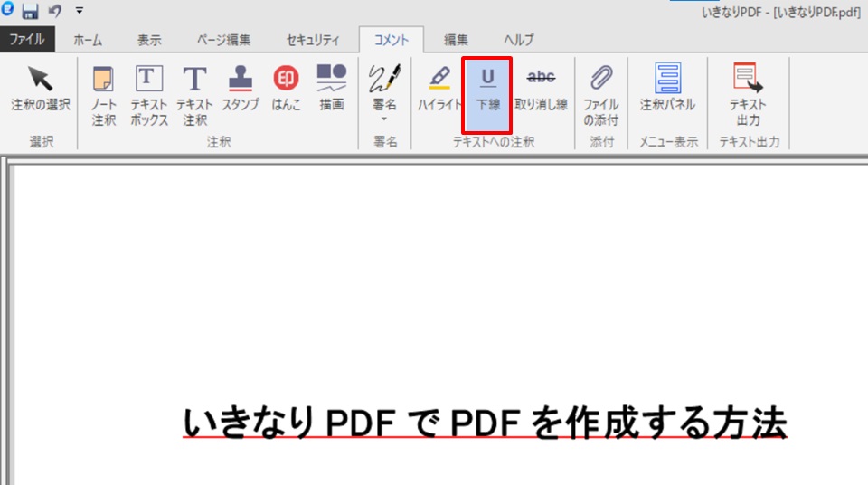This screenshot has width=868, height=485.
Task: Select the 描画 drawing shapes tool
Action: (x=332, y=88)
